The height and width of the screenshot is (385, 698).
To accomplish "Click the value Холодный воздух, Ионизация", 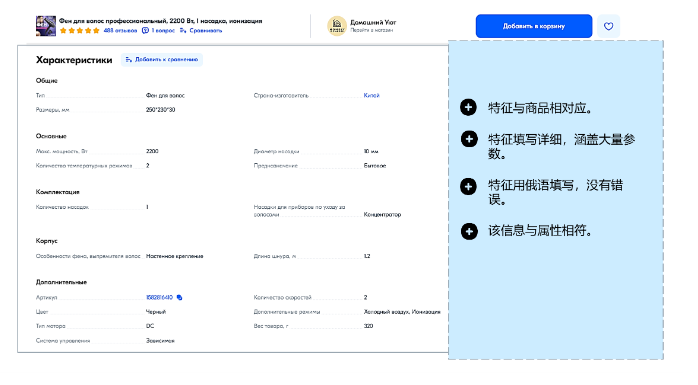I will (402, 312).
